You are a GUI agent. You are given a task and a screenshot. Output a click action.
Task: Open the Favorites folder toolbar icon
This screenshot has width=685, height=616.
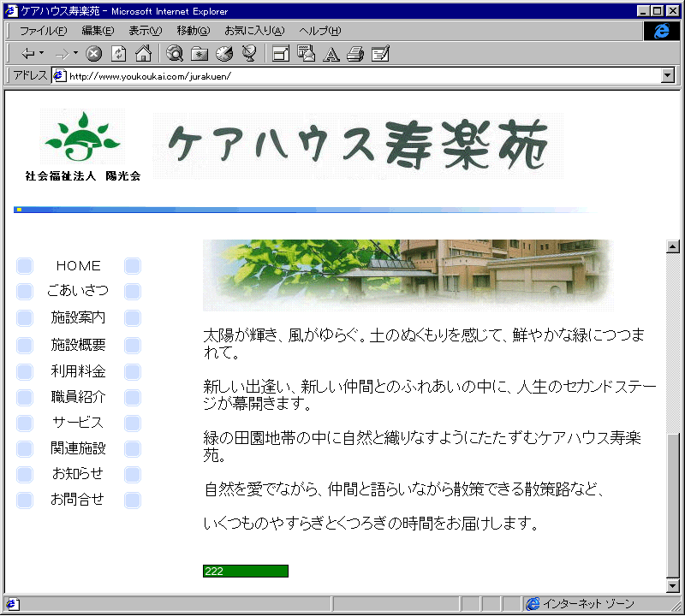[200, 54]
